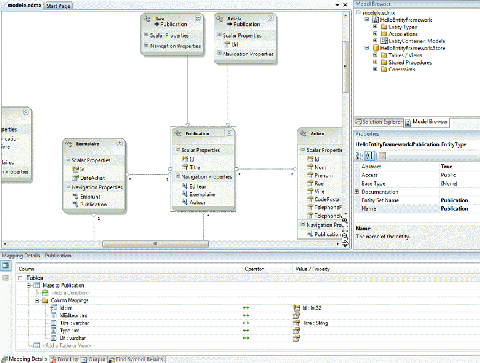This screenshot has height=363, width=480.
Task: Open the active documents dropdown arrow
Action: (337, 5)
